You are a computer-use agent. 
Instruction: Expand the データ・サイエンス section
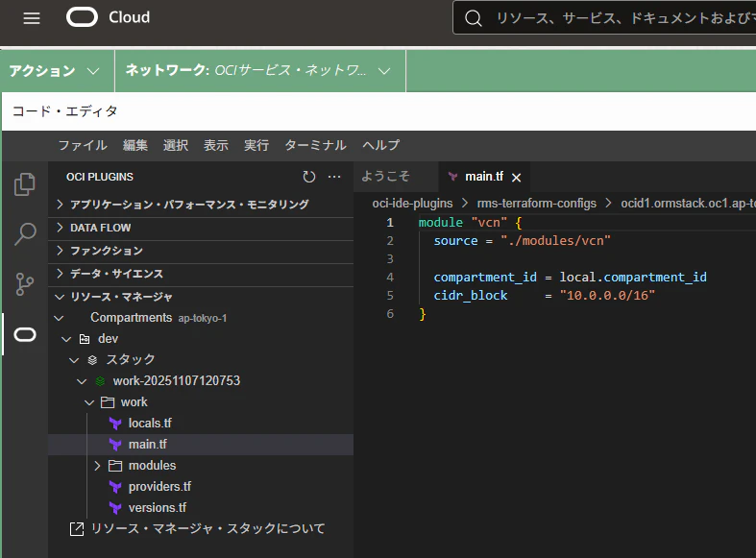201,274
